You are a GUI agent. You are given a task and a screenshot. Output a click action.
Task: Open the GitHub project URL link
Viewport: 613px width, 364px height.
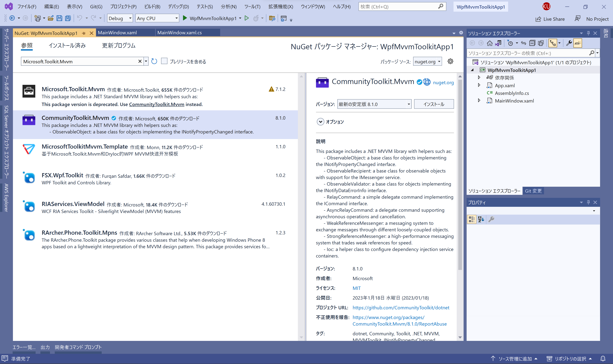pyautogui.click(x=401, y=308)
